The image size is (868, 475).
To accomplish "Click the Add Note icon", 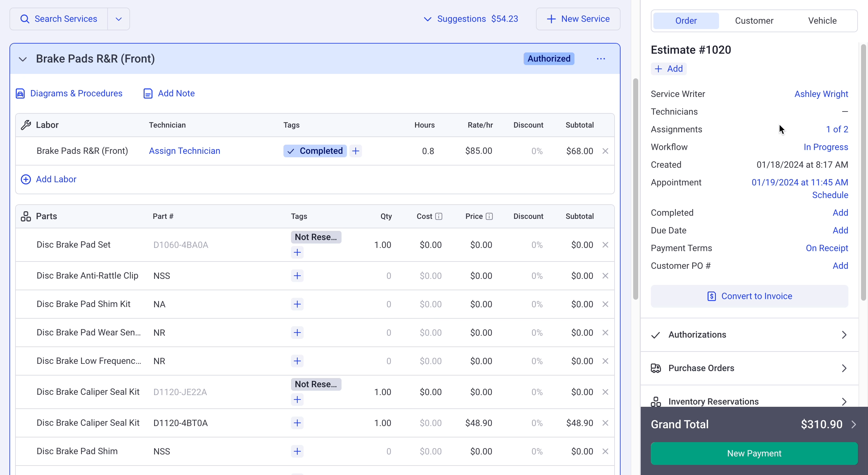I will (x=148, y=93).
